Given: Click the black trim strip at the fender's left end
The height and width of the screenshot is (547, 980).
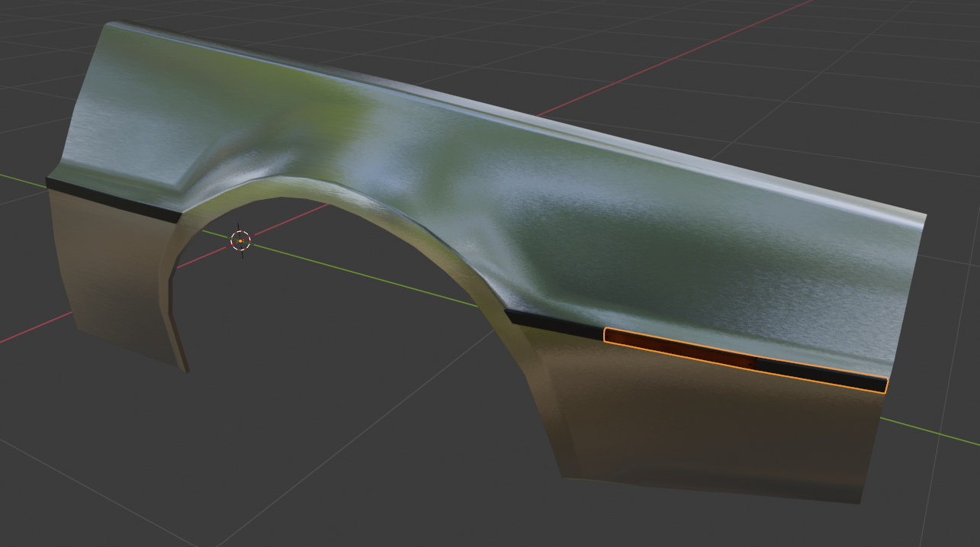Looking at the screenshot, I should pos(113,199).
